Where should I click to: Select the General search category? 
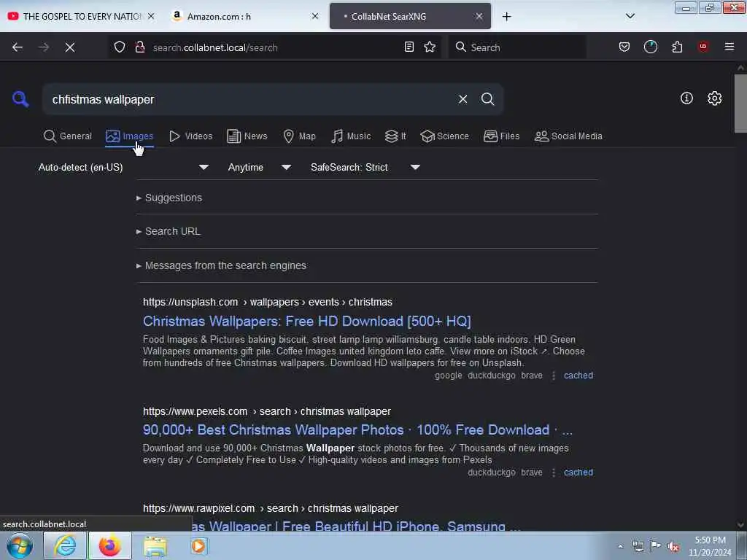[x=68, y=136]
